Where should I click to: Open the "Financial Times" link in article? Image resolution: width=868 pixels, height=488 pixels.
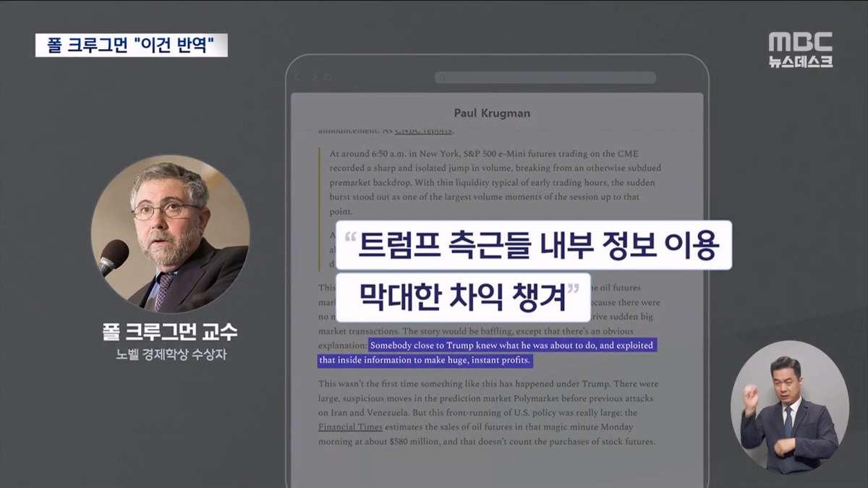(351, 427)
